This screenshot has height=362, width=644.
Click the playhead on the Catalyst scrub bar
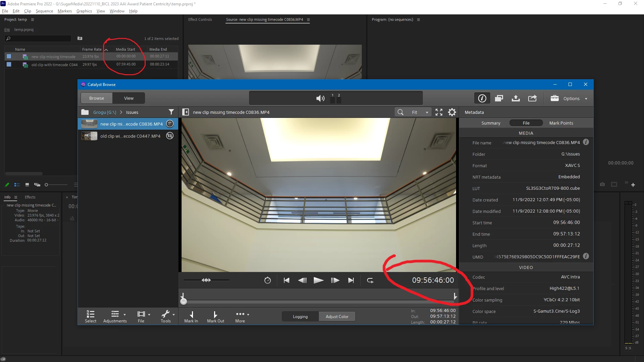pos(183,301)
